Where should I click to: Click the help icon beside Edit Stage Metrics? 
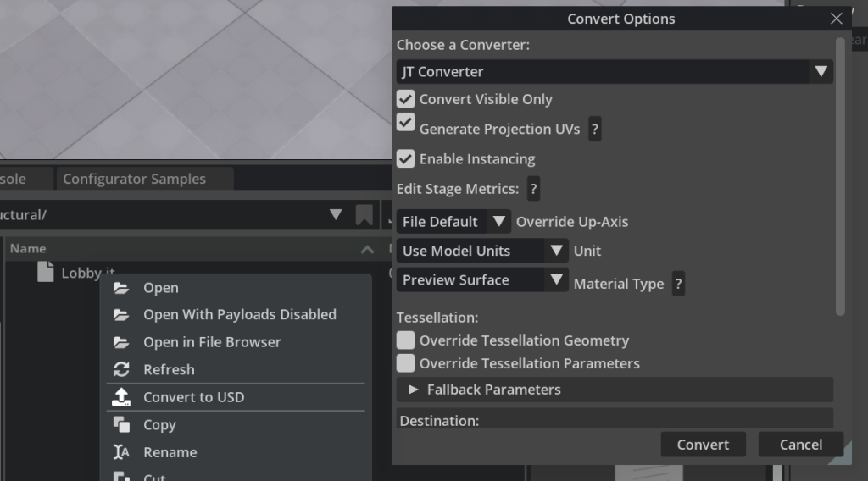(533, 189)
